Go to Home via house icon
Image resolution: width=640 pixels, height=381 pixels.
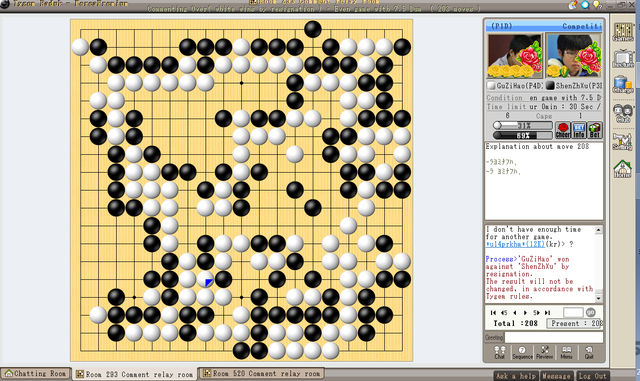point(623,169)
